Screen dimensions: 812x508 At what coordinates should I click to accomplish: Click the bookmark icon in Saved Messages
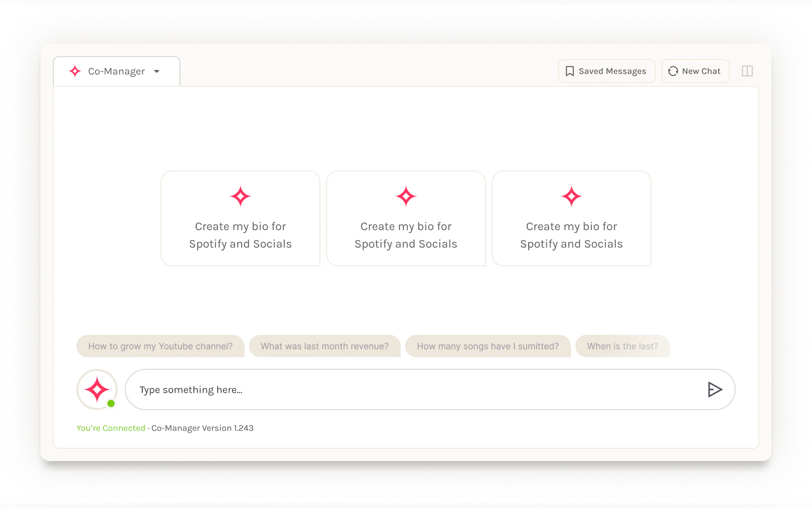pos(569,71)
